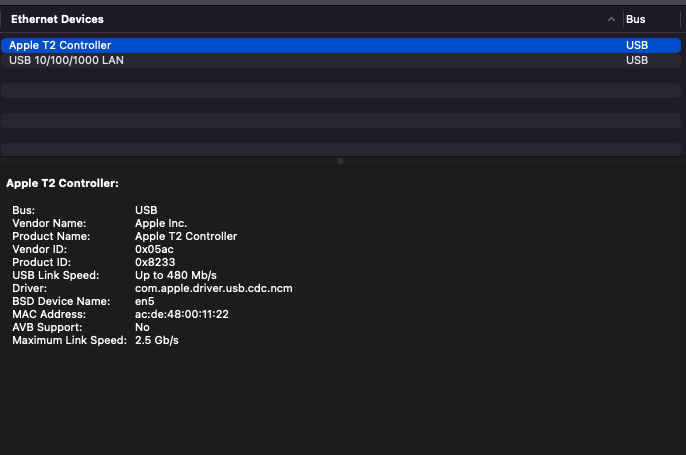Click the Vendor ID value 0x05ac
The width and height of the screenshot is (686, 455).
tap(154, 249)
